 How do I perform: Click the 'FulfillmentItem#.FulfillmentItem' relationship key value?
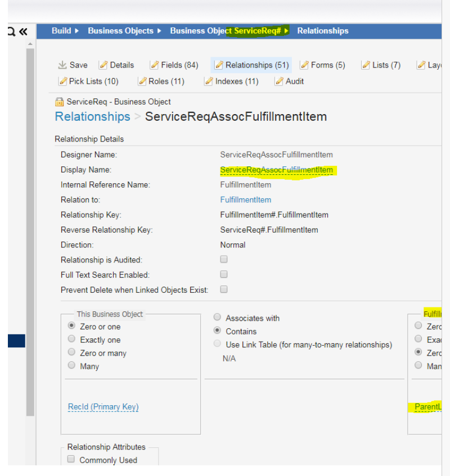[274, 215]
